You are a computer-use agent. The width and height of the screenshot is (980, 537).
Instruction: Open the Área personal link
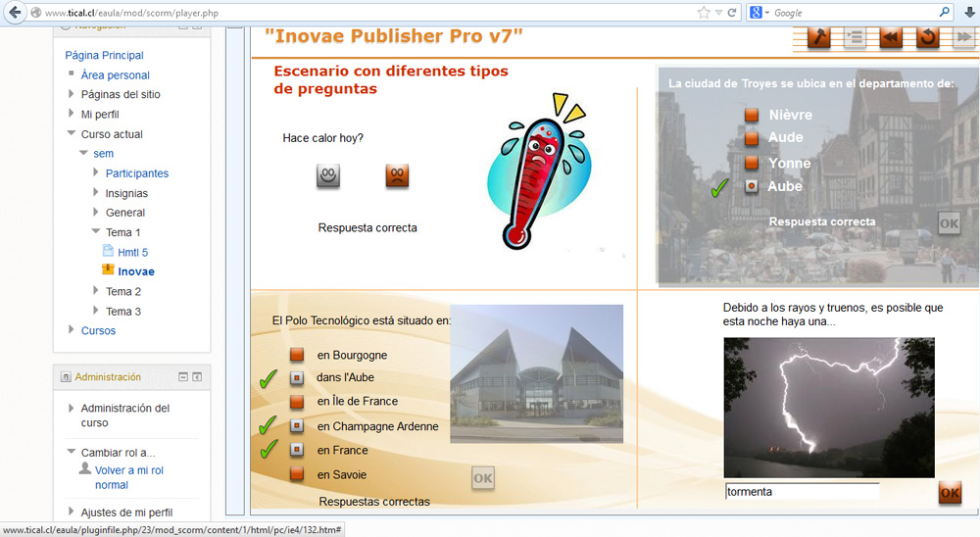115,75
